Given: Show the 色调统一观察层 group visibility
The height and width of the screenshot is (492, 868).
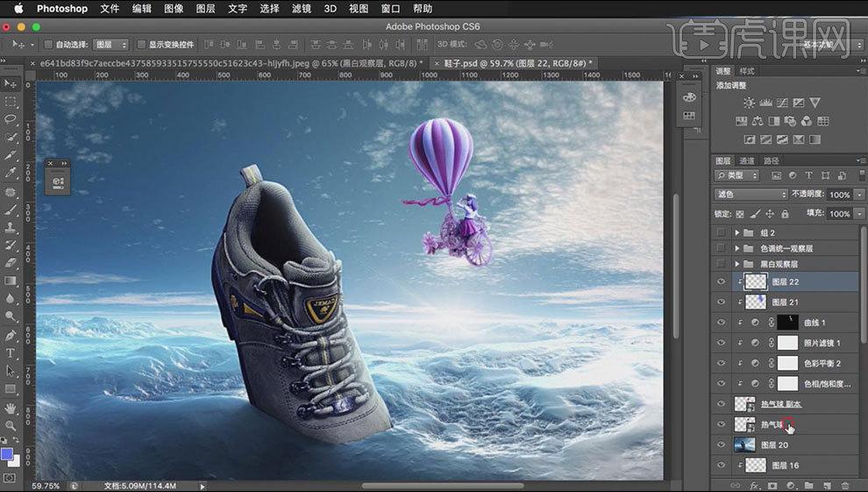Looking at the screenshot, I should click(x=721, y=248).
